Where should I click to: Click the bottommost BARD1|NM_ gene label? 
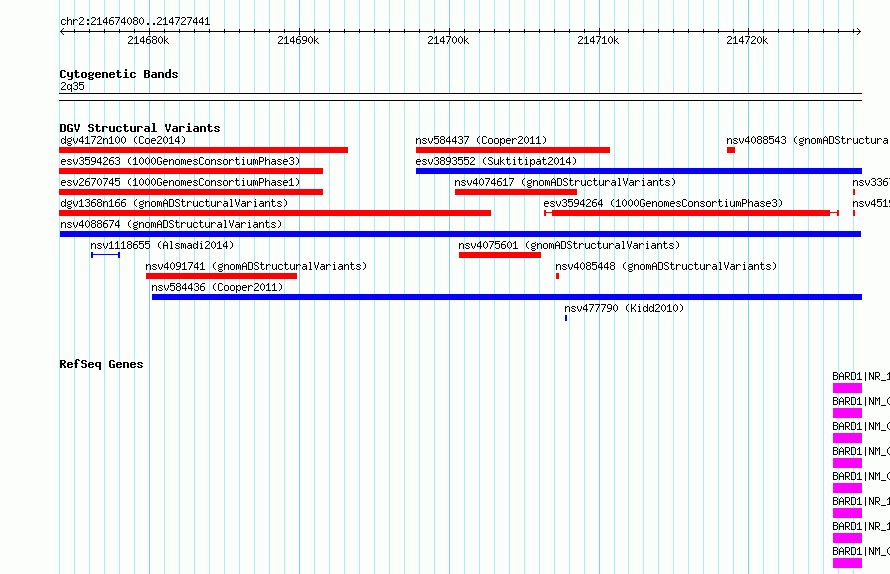point(861,551)
